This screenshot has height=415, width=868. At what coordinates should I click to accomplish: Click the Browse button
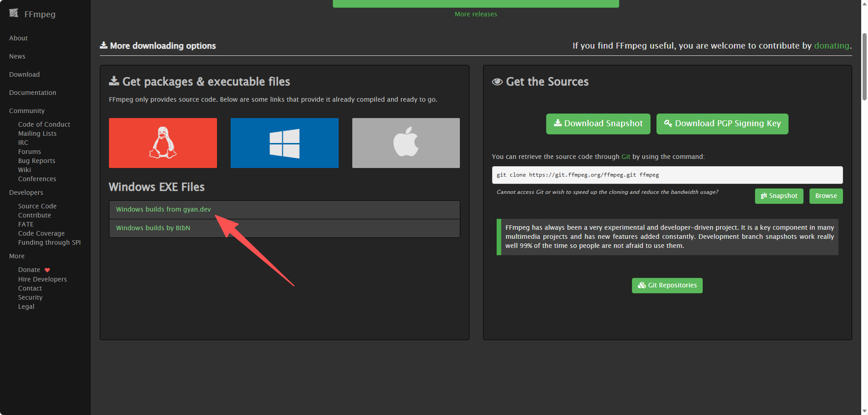click(x=826, y=196)
